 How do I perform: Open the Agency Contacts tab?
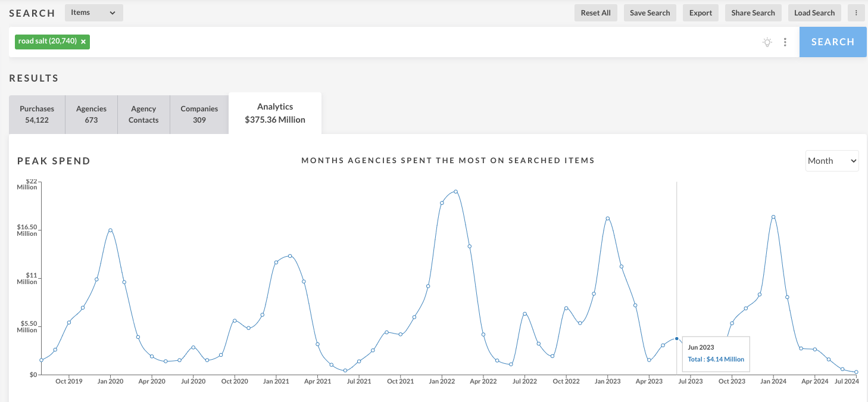143,114
